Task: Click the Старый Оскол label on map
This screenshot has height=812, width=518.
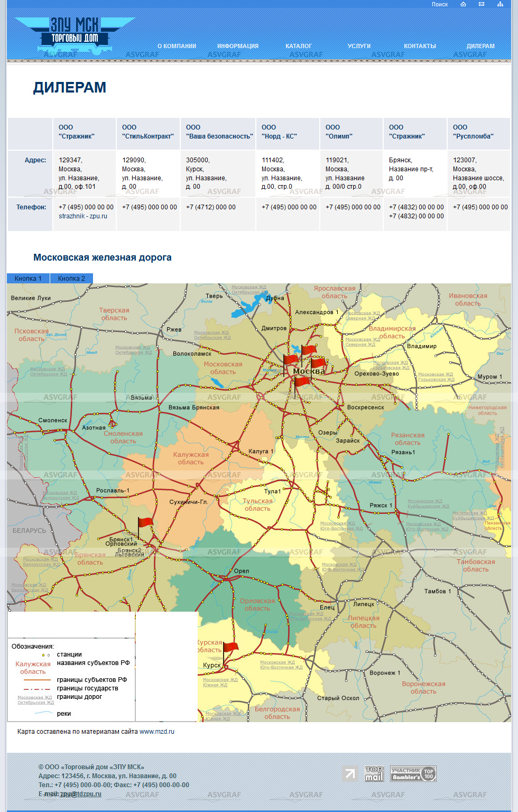Action: tap(338, 698)
